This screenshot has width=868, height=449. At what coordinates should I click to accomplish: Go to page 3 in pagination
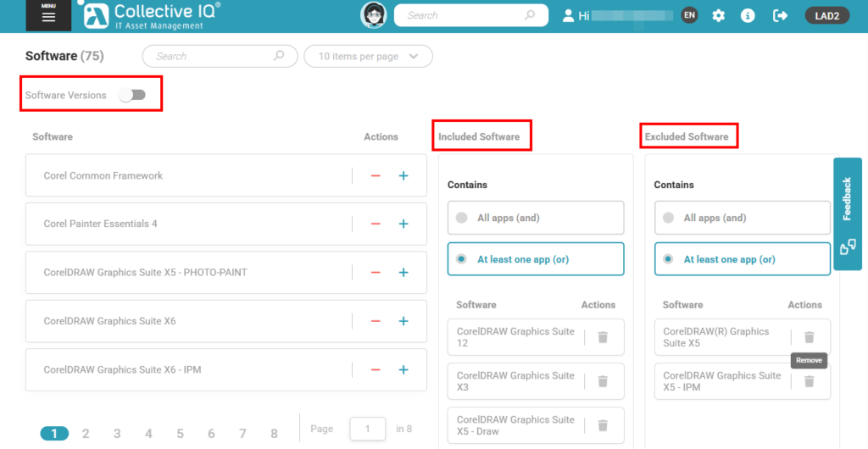tap(117, 434)
